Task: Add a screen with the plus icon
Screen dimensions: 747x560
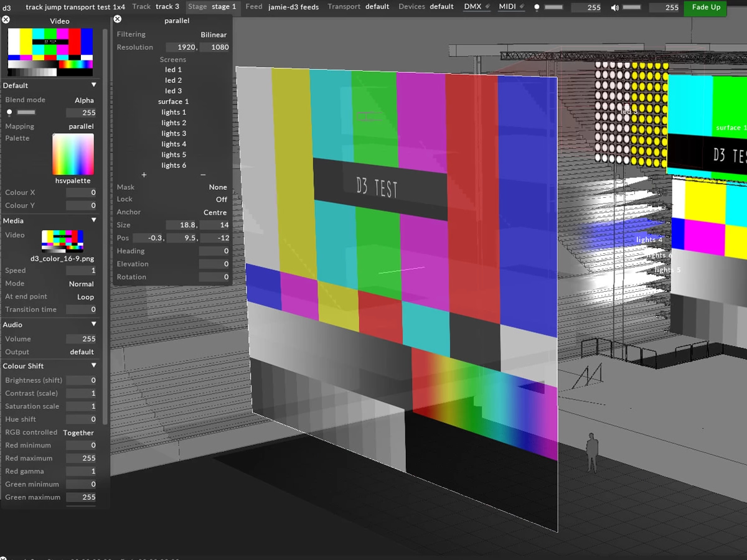Action: click(x=144, y=175)
